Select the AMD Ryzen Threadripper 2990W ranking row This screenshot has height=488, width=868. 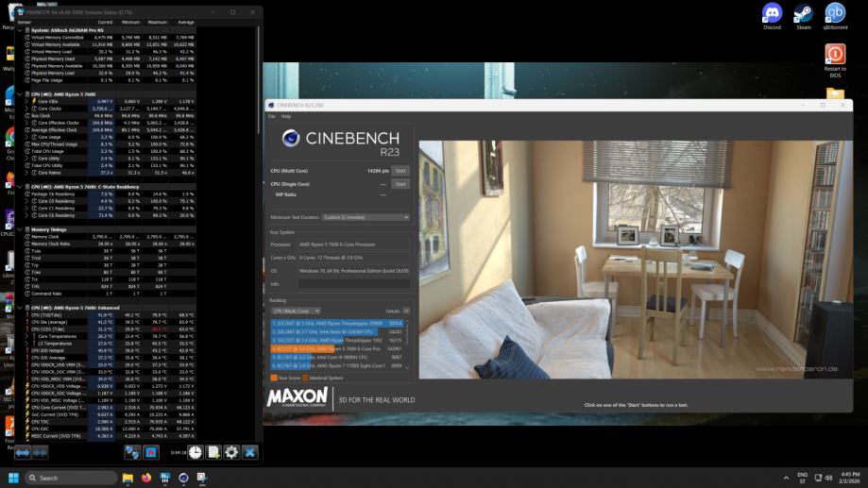[x=338, y=323]
